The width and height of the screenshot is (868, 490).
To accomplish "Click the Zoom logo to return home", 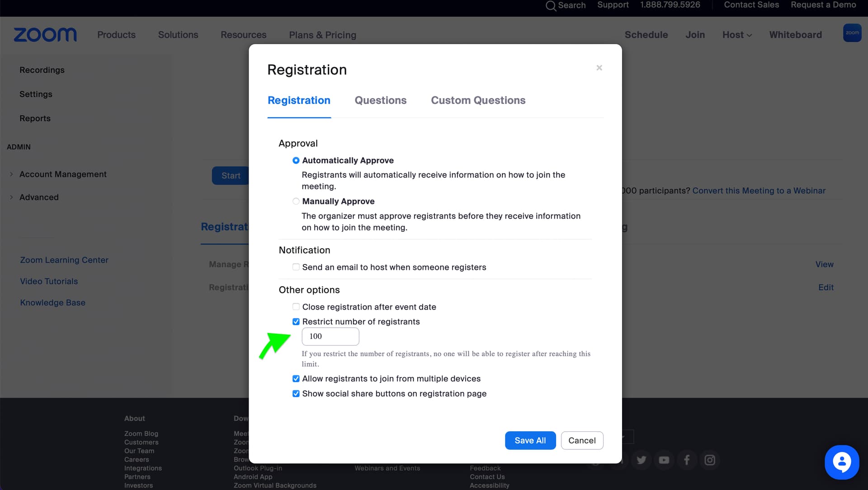I will 45,34.
